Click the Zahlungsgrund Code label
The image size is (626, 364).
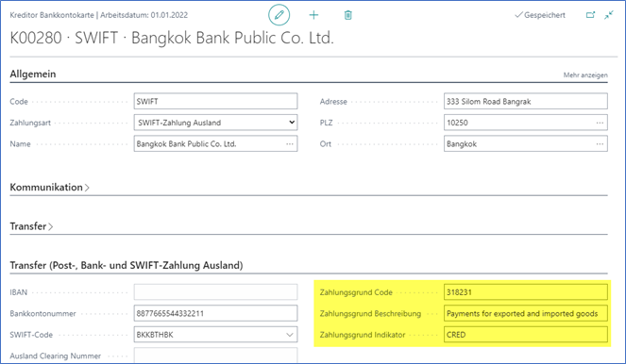pos(356,292)
